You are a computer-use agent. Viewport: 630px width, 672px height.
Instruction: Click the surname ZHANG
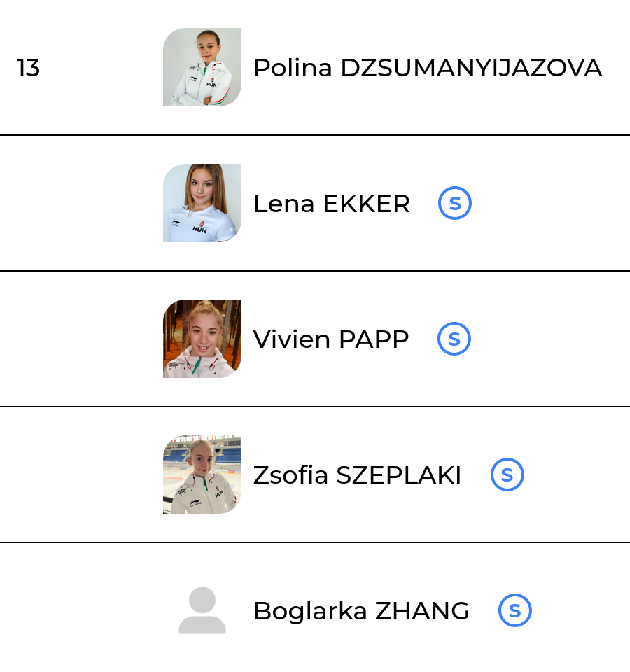point(422,611)
